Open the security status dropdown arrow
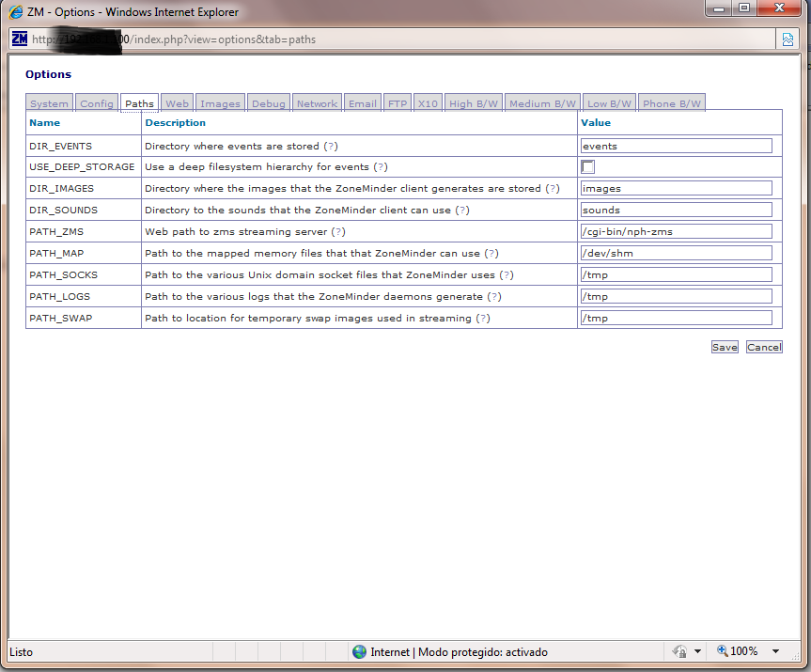 [697, 651]
